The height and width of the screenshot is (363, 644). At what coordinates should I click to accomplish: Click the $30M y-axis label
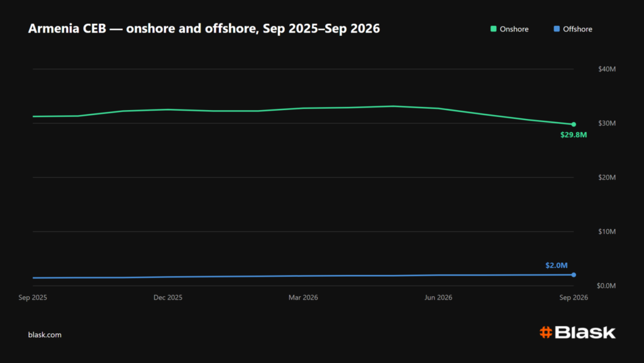[607, 123]
